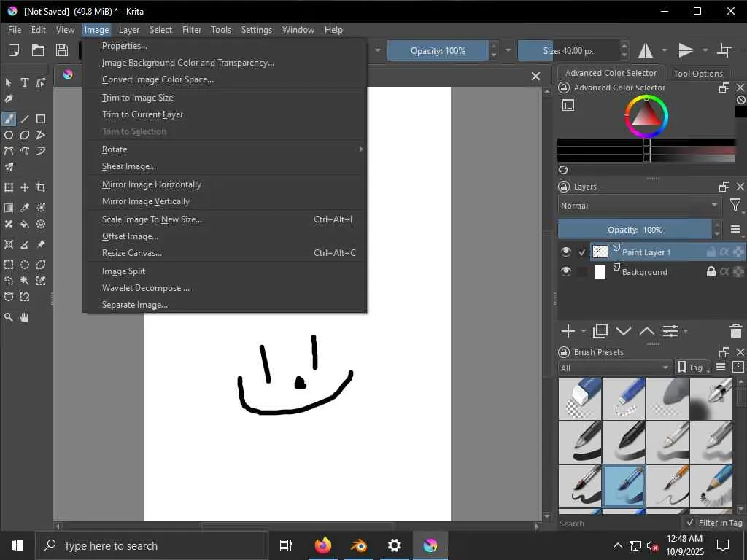The image size is (747, 560).
Task: Select the Pan hand tool
Action: (x=25, y=317)
